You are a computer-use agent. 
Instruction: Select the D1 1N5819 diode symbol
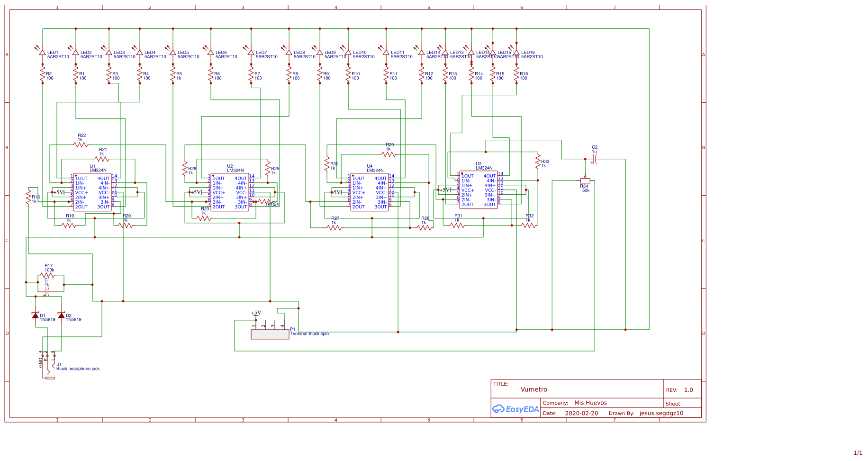35,315
